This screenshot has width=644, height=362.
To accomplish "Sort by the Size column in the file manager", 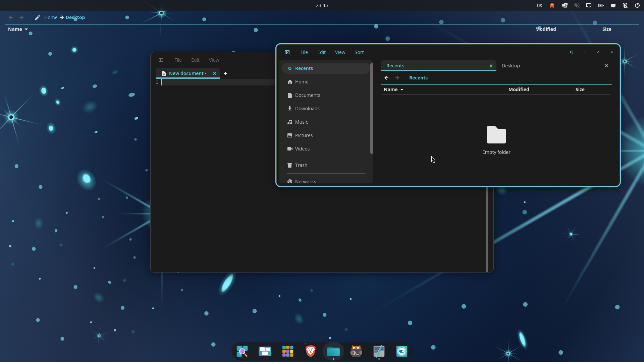I will (580, 89).
